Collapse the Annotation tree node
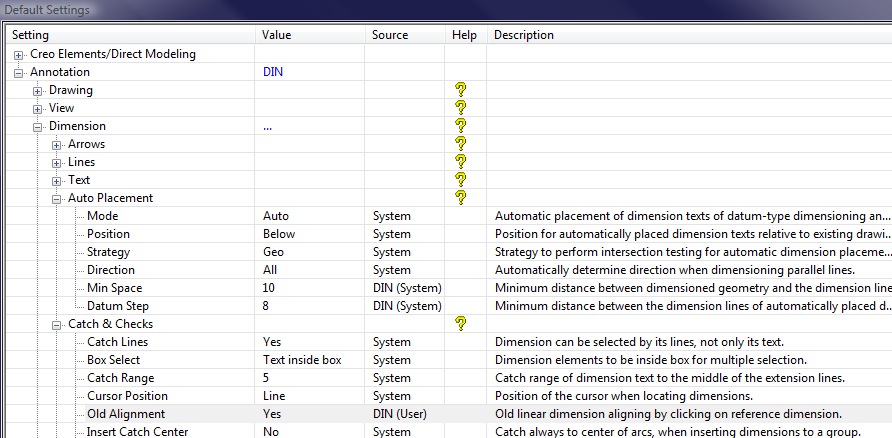 (19, 72)
